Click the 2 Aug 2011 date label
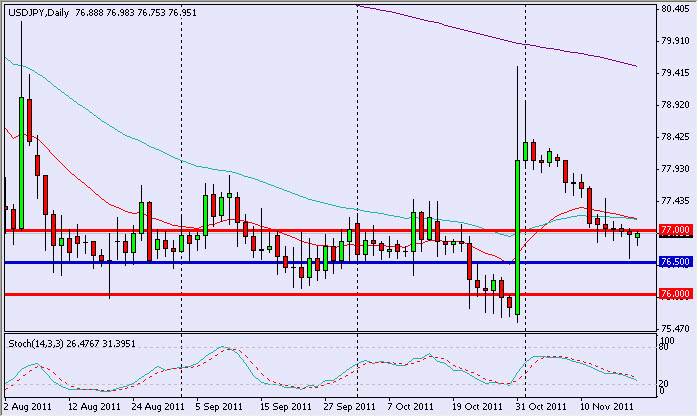The image size is (698, 417). (x=27, y=408)
